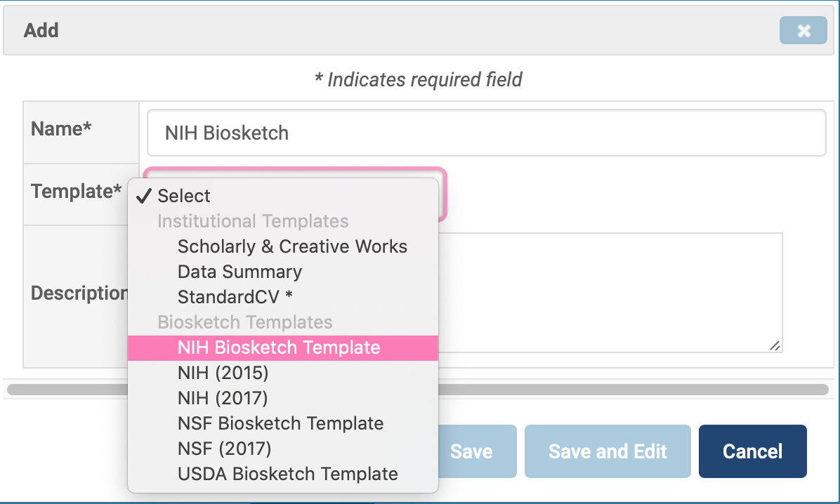
Task: Click the Cancel button
Action: [752, 451]
